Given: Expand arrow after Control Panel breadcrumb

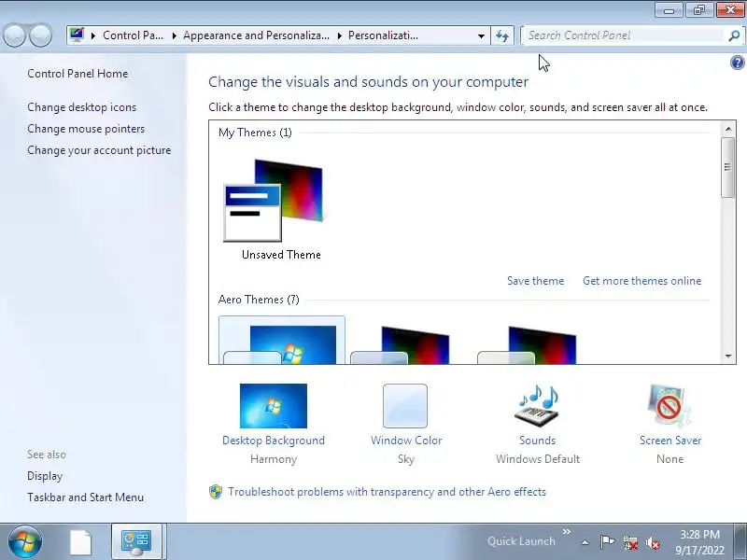Looking at the screenshot, I should pos(175,35).
